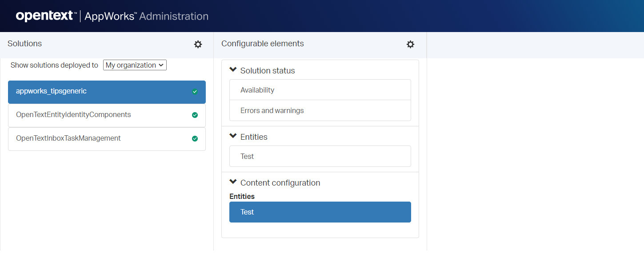Open the Configurable elements gear settings

click(410, 44)
